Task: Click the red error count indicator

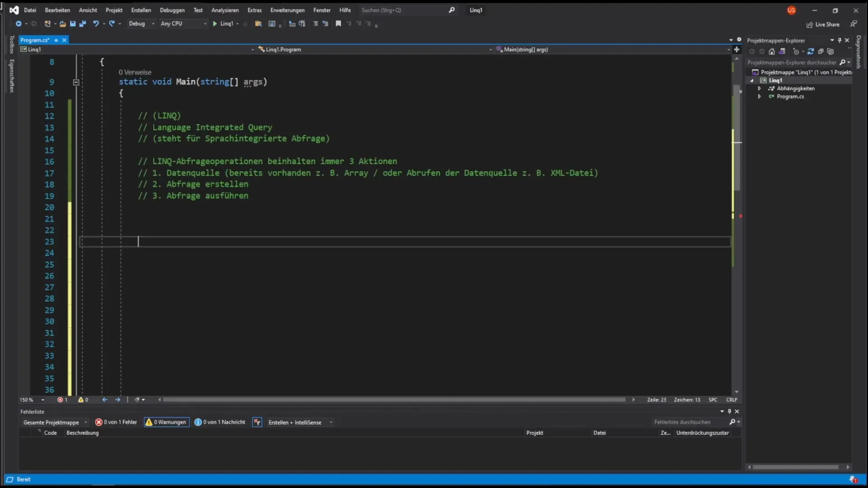Action: pos(62,399)
